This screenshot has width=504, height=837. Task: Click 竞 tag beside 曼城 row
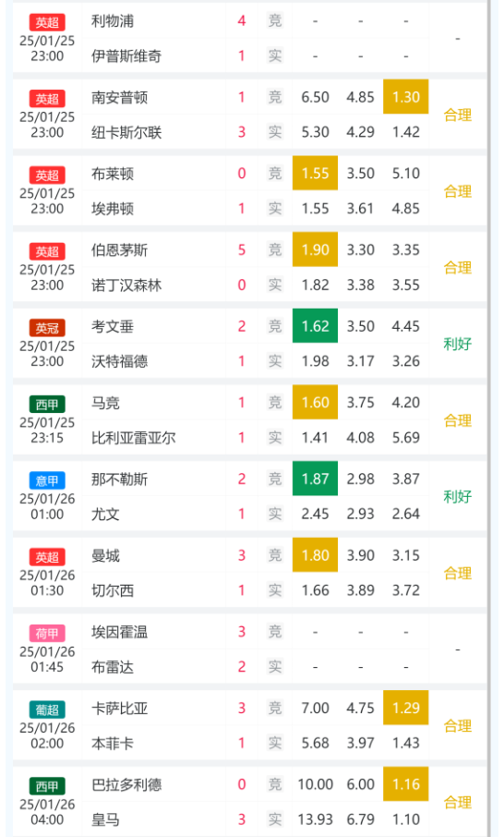275,555
